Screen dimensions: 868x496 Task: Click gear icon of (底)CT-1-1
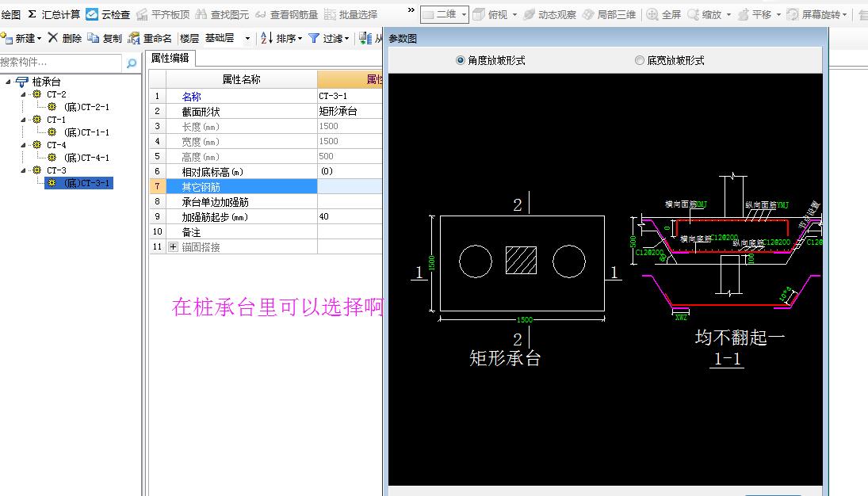52,132
